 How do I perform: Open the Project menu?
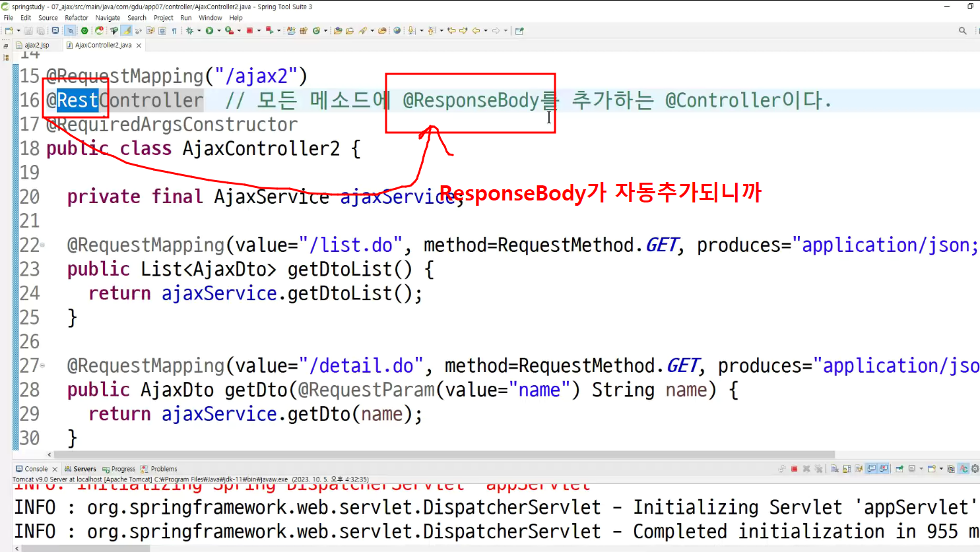(x=164, y=18)
